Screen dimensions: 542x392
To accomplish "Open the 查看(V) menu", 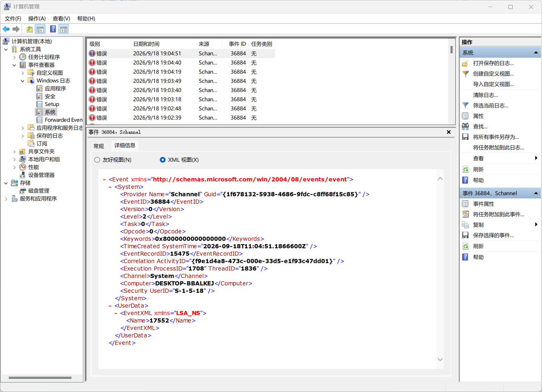I will point(62,19).
